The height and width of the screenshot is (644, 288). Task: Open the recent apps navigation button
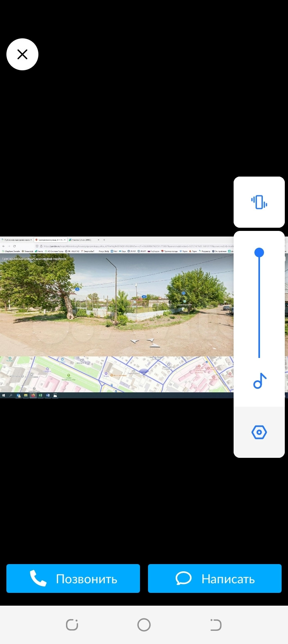72,625
